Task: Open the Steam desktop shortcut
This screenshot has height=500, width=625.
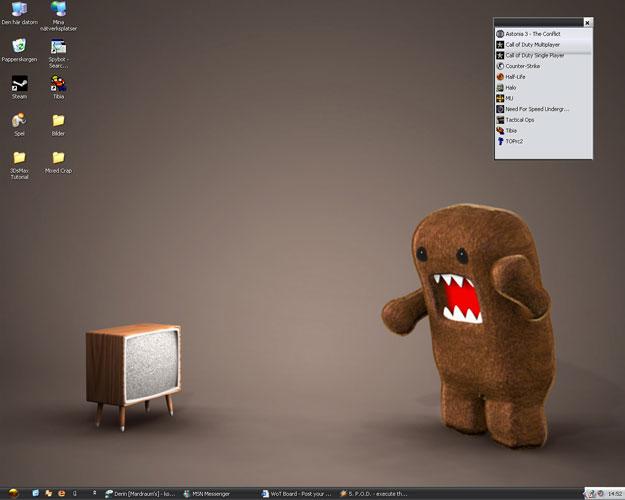Action: (19, 85)
